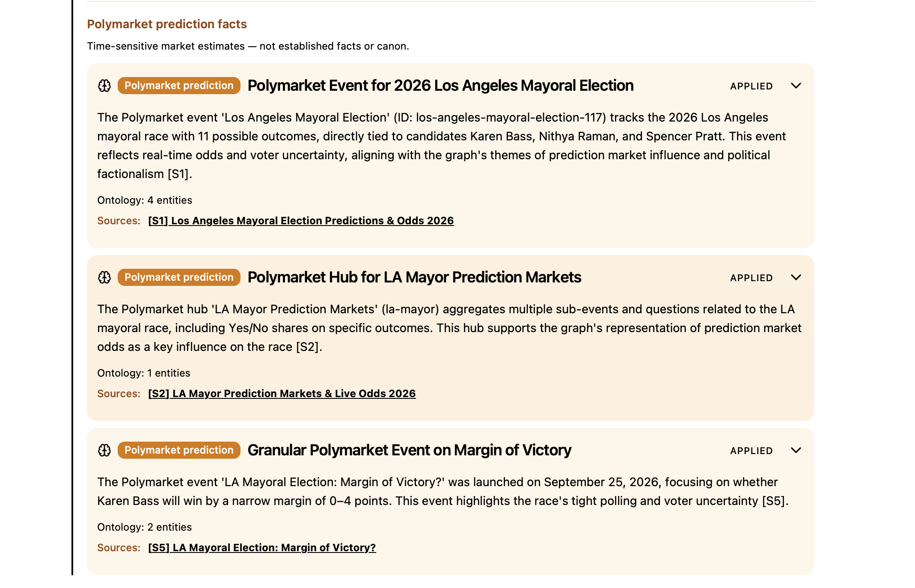Click brain icon on LA Mayor Prediction Markets hub card
Screen dimensions: 915x588
click(104, 277)
